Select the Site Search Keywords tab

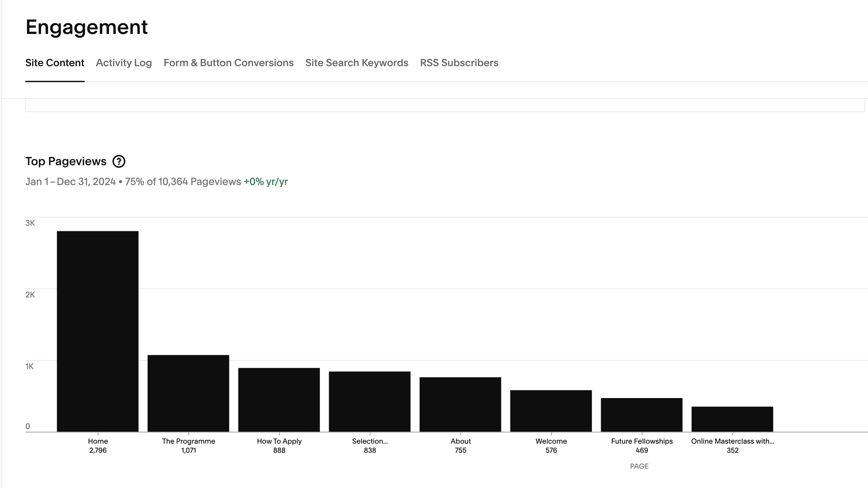357,63
